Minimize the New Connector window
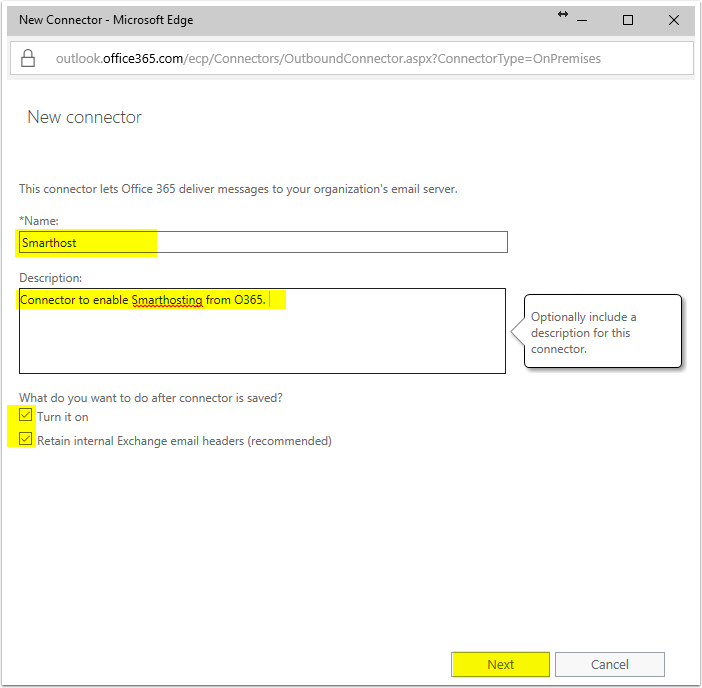The width and height of the screenshot is (702, 688). click(x=582, y=20)
